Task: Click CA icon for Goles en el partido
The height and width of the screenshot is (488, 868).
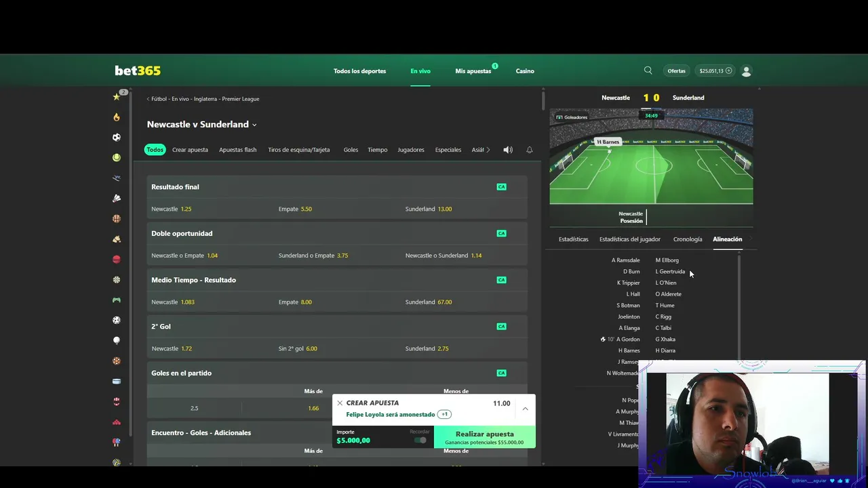Action: pyautogui.click(x=501, y=373)
